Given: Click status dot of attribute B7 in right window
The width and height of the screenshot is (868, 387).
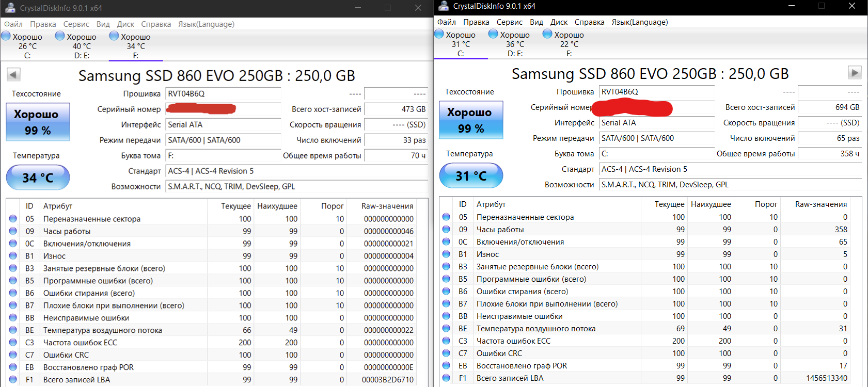Looking at the screenshot, I should click(x=446, y=303).
